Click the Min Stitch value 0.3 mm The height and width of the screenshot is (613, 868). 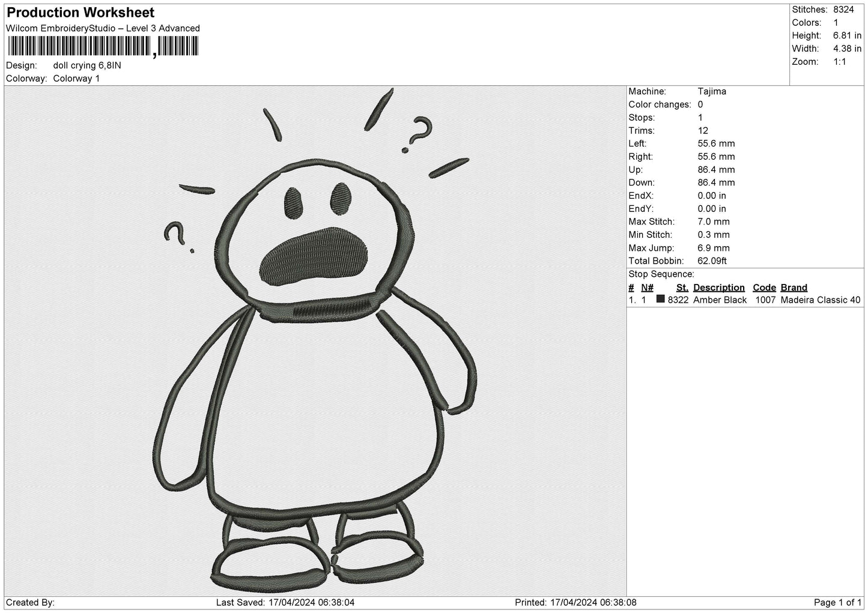pyautogui.click(x=714, y=235)
